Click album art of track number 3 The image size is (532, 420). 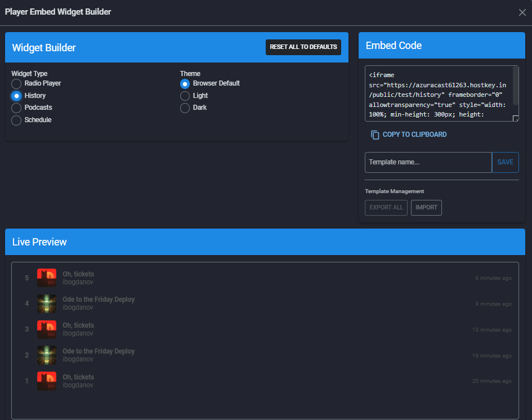47,330
